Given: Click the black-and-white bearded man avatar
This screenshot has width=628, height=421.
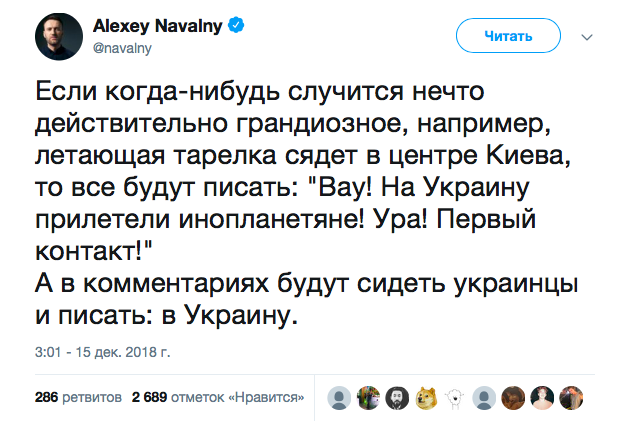Looking at the screenshot, I should point(397,395).
